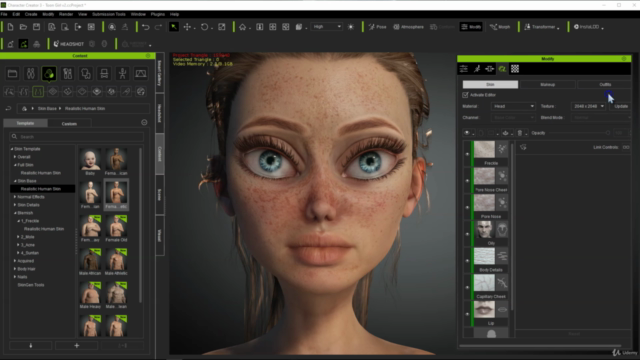Choose the Rotate gizmo tool
The image size is (640, 360).
(x=204, y=27)
